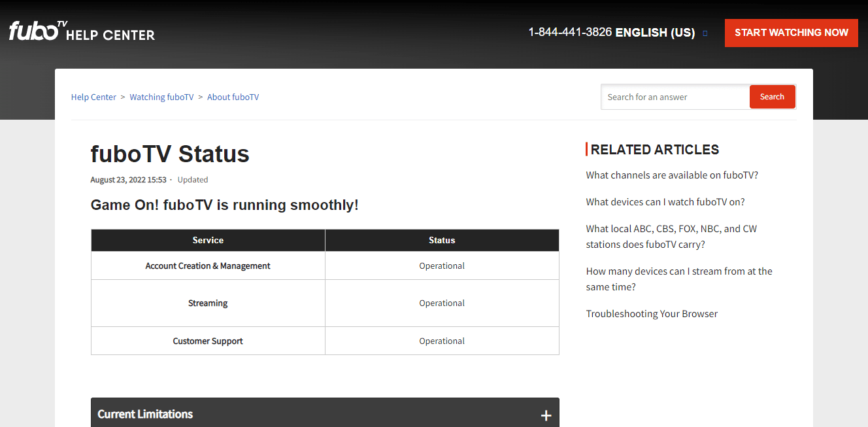The height and width of the screenshot is (427, 868).
Task: Expand the section by its Current Limitations title
Action: click(x=145, y=414)
